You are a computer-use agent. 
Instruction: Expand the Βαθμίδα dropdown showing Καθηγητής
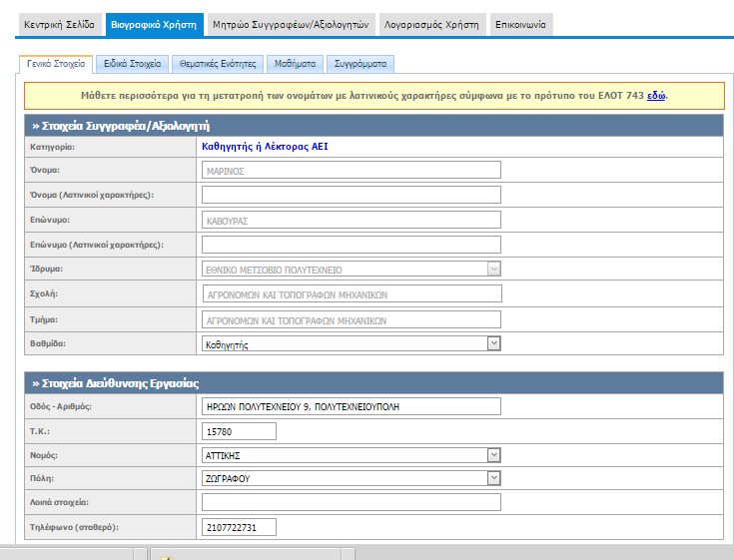coord(352,343)
